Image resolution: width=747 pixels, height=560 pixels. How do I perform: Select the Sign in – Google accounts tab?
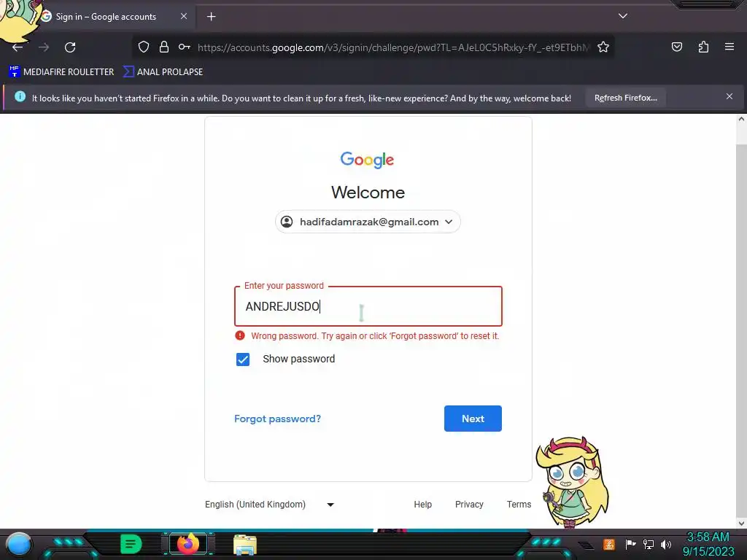tap(106, 17)
